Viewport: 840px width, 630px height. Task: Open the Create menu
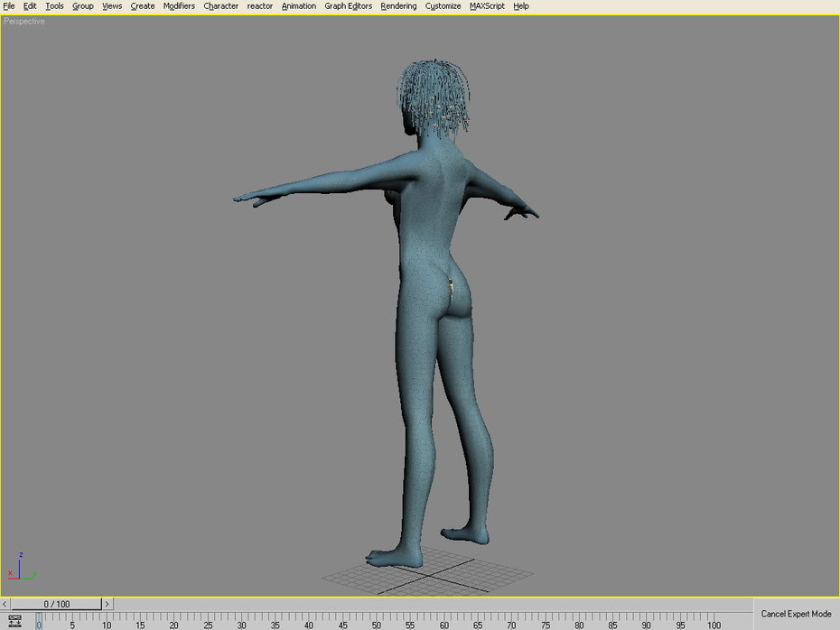tap(143, 6)
